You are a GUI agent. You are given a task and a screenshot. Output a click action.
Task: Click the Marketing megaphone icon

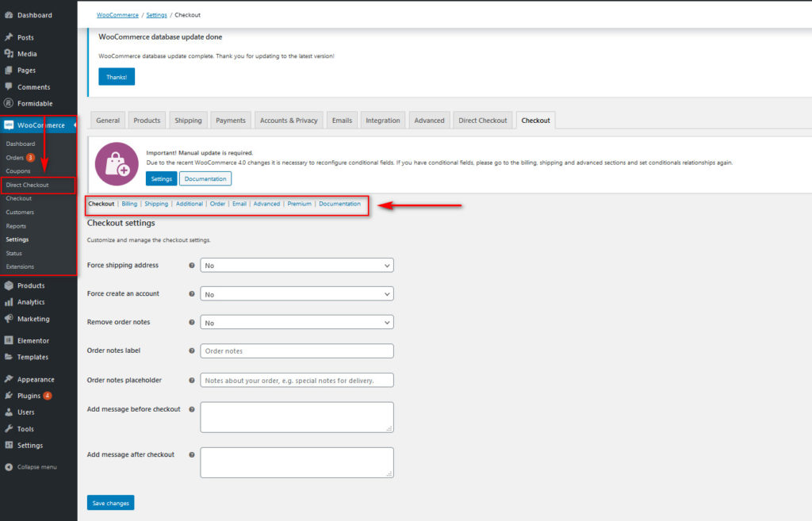(x=9, y=319)
